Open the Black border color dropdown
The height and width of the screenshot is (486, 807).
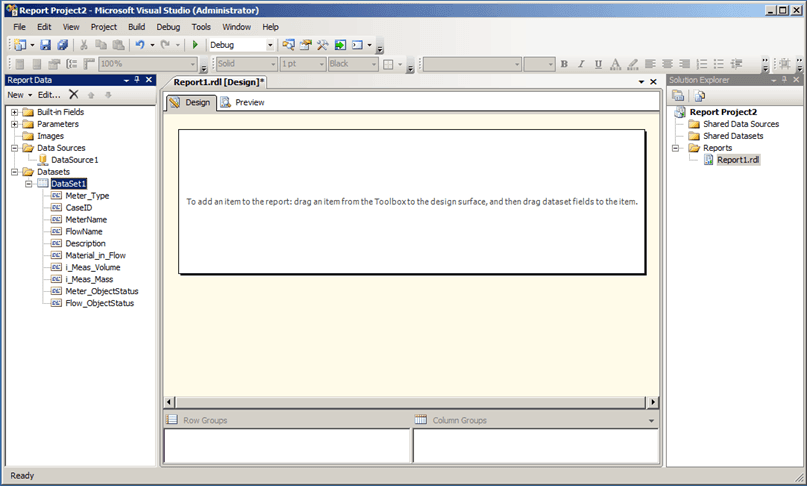point(374,64)
